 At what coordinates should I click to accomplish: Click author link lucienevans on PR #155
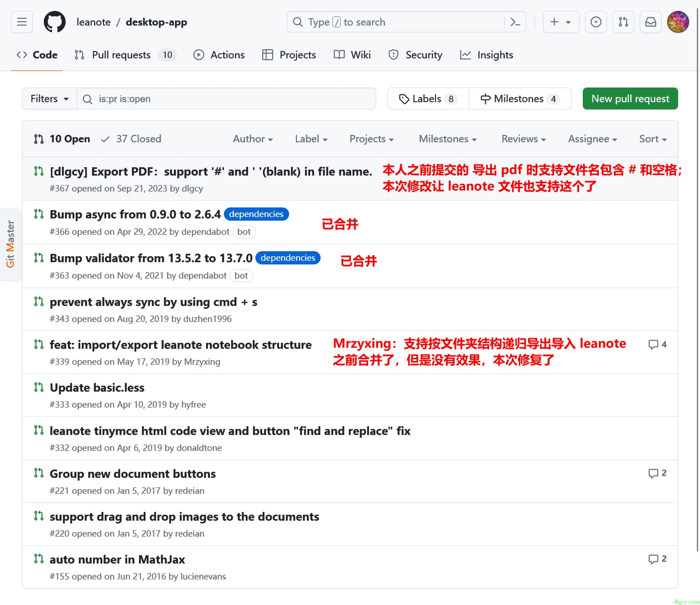coord(203,576)
